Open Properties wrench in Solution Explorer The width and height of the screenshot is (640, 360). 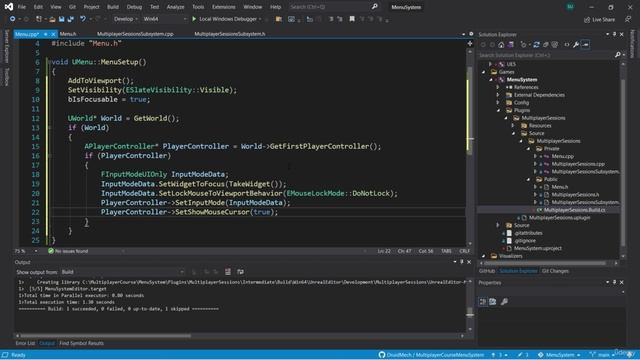pyautogui.click(x=576, y=45)
